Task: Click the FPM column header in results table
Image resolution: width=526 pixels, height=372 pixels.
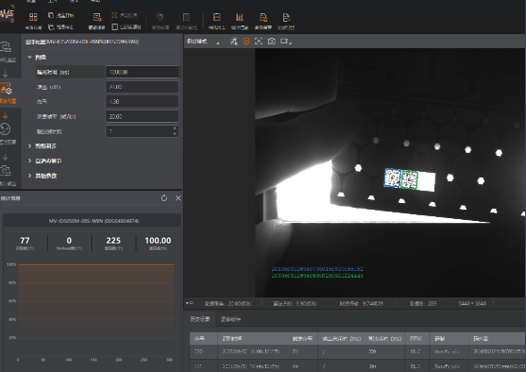Action: 416,339
